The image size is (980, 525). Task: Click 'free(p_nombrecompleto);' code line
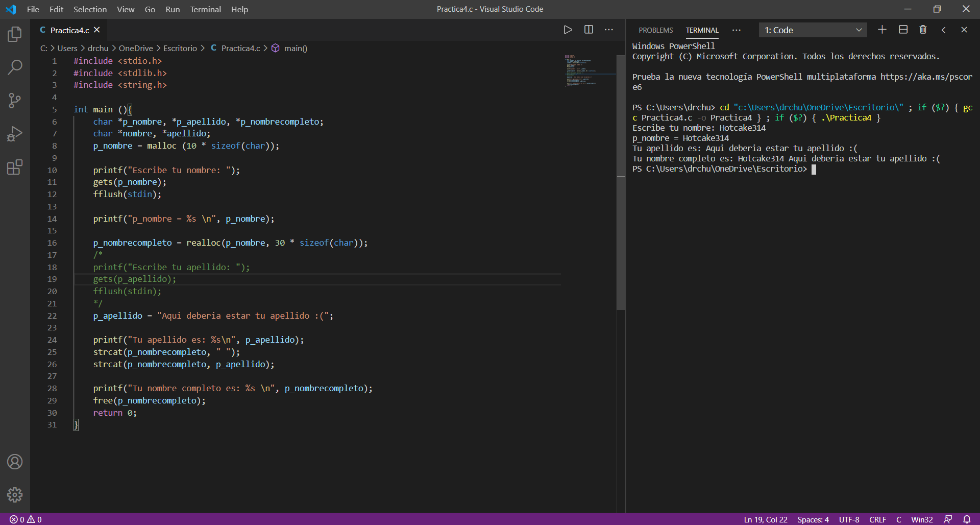(149, 400)
